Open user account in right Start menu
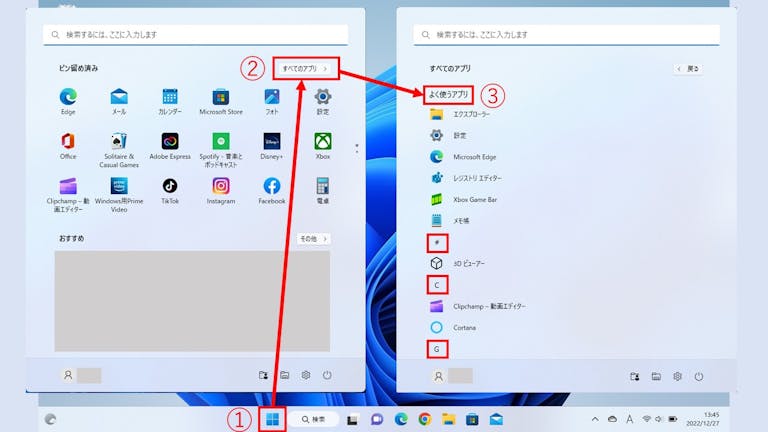 [x=452, y=376]
